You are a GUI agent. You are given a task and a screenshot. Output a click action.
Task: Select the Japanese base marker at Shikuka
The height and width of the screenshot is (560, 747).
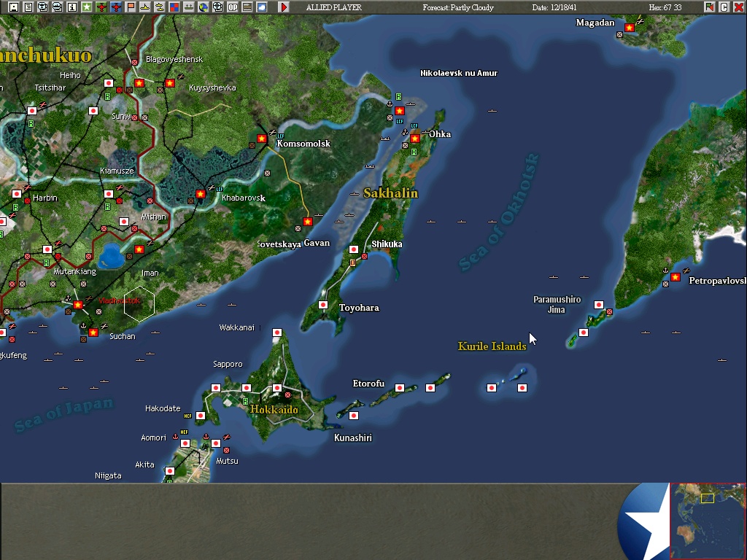pos(354,249)
